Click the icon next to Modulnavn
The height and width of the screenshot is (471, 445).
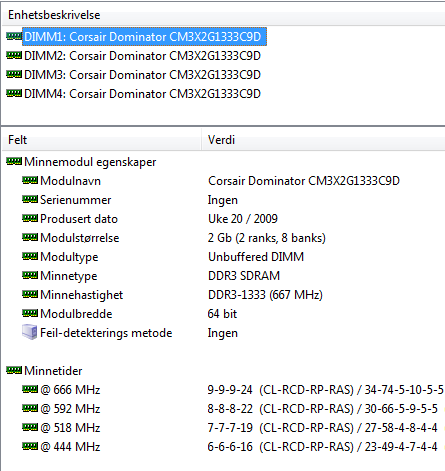30,180
